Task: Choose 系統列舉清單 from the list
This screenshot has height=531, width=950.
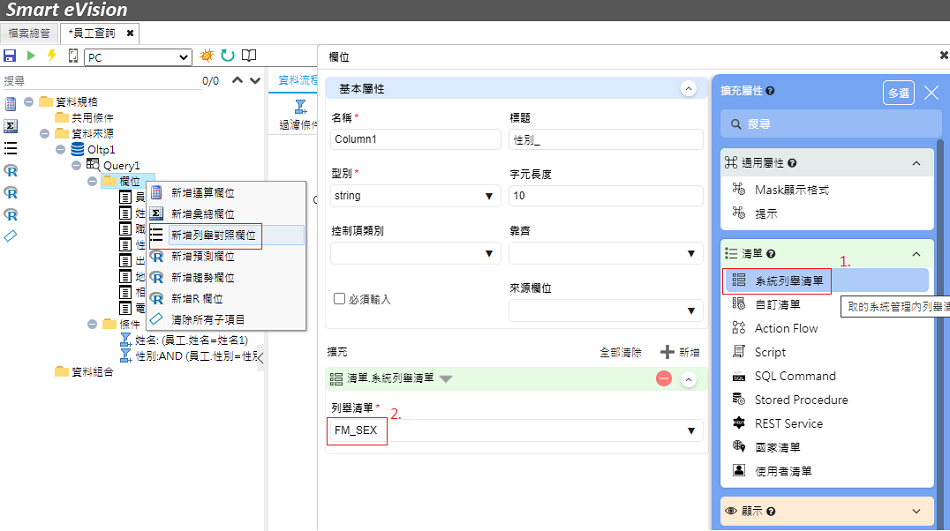Action: point(826,281)
